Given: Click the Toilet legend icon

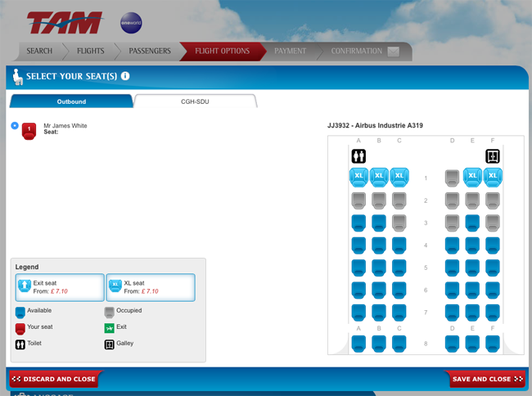Looking at the screenshot, I should (20, 344).
